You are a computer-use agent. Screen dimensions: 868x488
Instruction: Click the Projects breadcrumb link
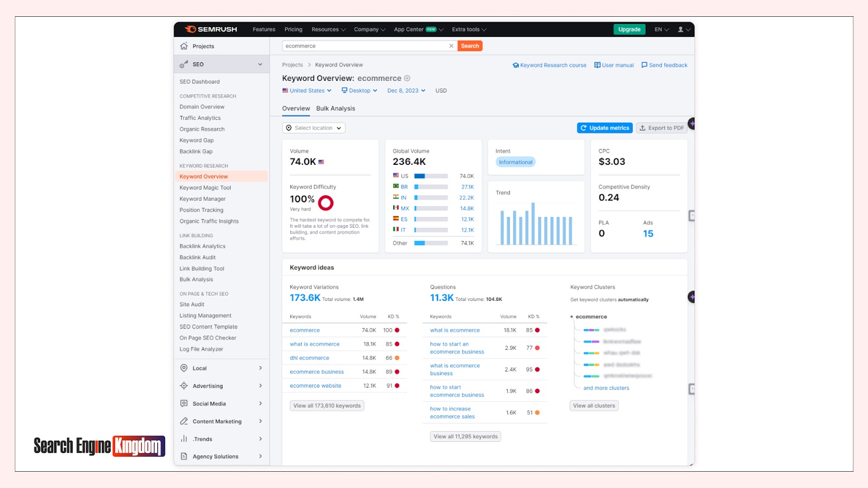(x=292, y=65)
